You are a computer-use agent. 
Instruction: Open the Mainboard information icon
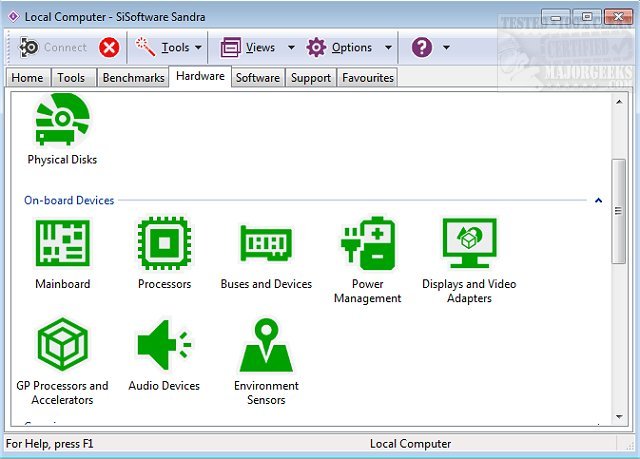click(62, 243)
